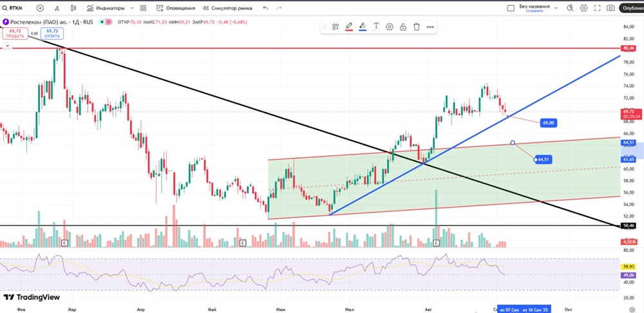Toggle the market status indicator next to RUS
Viewport: 644px width, 313px height.
[x=105, y=22]
